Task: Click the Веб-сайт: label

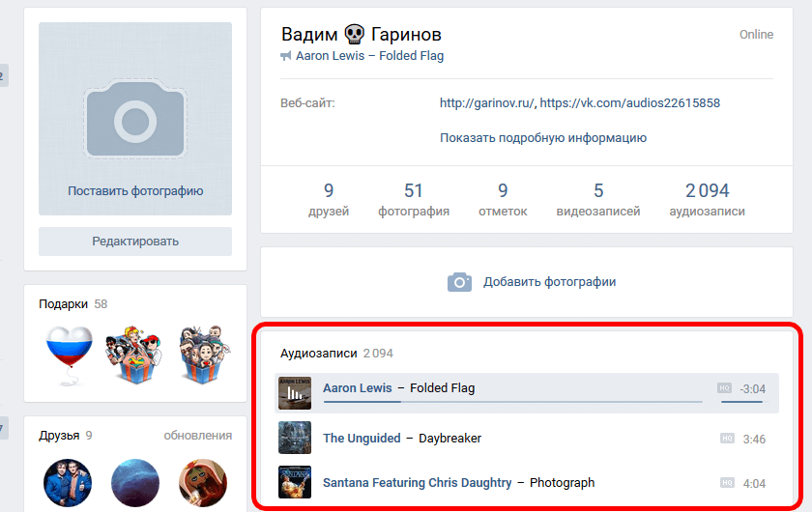Action: click(307, 103)
